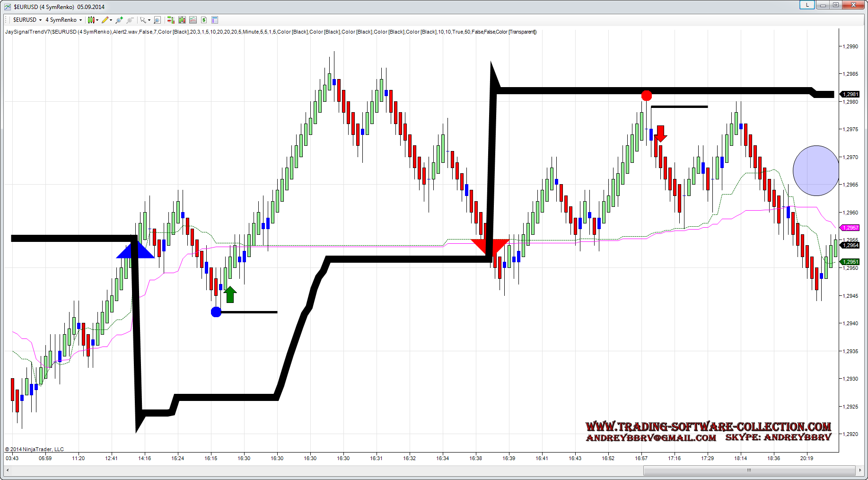This screenshot has height=480, width=868.
Task: Expand the $EURUSD instrument dropdown
Action: click(x=40, y=20)
